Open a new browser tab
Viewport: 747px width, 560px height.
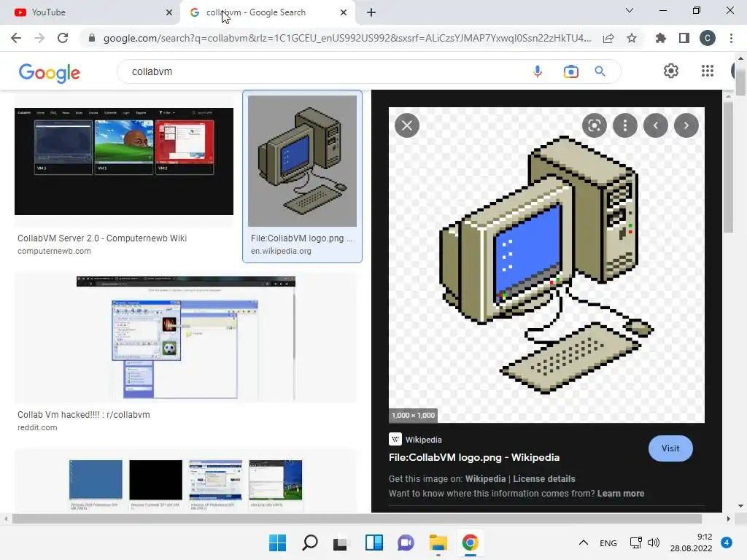click(371, 12)
